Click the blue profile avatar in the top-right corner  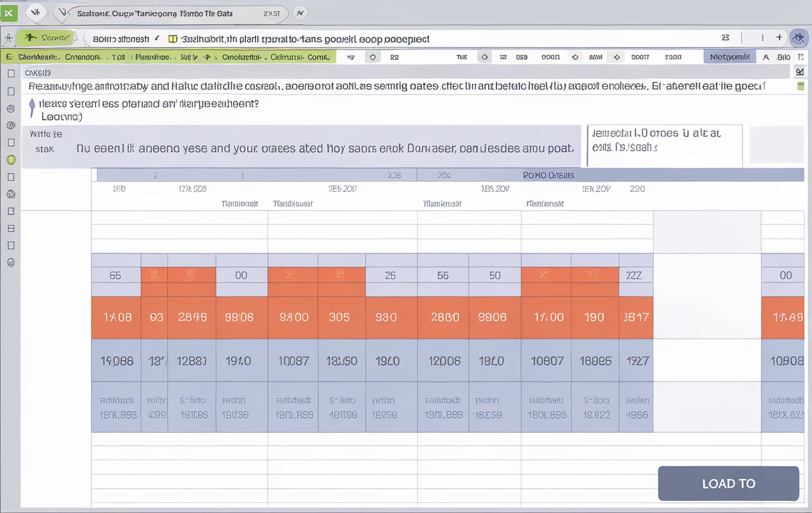tap(799, 37)
